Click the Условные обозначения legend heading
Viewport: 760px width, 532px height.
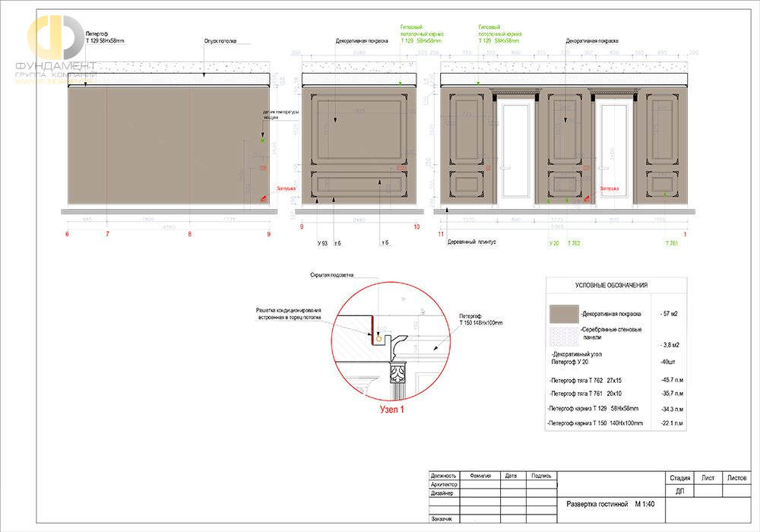[611, 286]
